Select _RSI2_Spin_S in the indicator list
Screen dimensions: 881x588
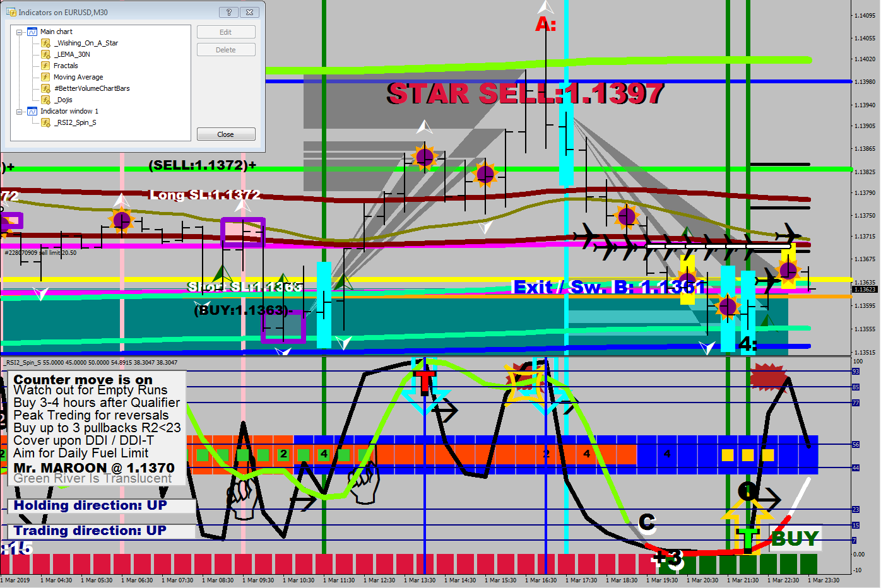75,122
